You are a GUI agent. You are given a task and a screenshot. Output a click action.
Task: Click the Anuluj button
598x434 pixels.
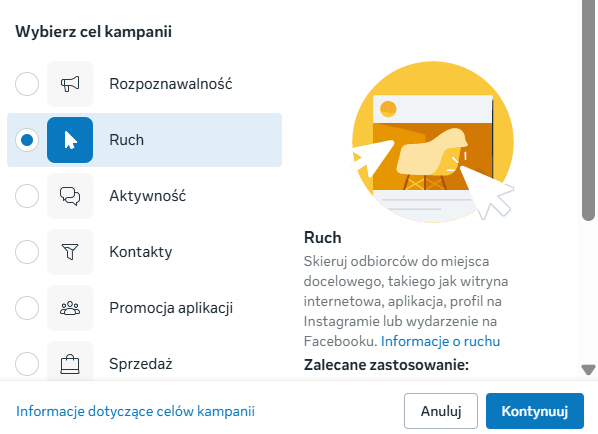[441, 411]
